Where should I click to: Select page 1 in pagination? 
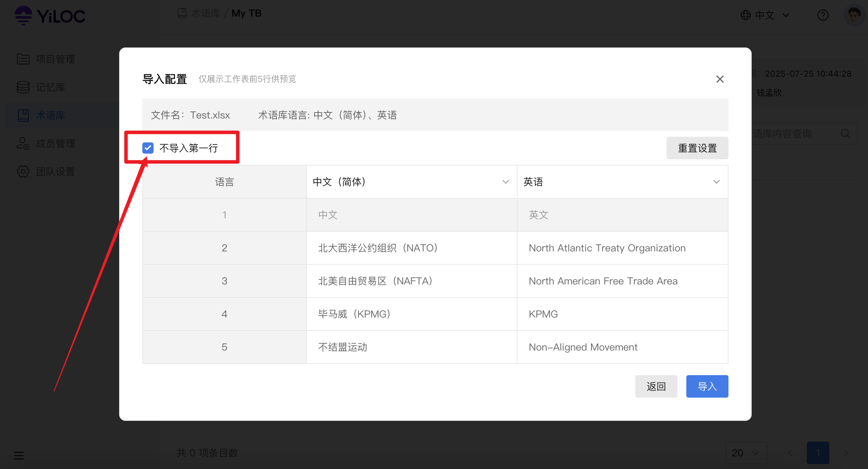tap(818, 453)
